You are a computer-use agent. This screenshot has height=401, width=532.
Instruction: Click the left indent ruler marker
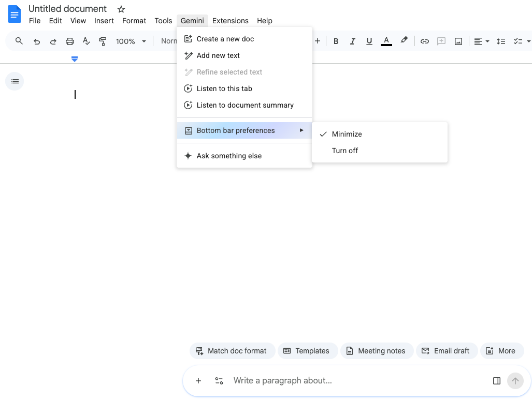pos(75,60)
